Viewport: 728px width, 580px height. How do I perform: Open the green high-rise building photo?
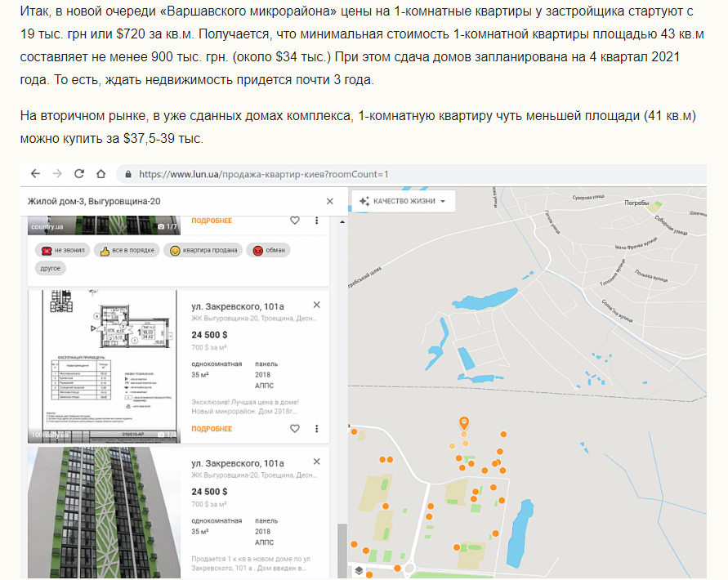click(x=104, y=511)
